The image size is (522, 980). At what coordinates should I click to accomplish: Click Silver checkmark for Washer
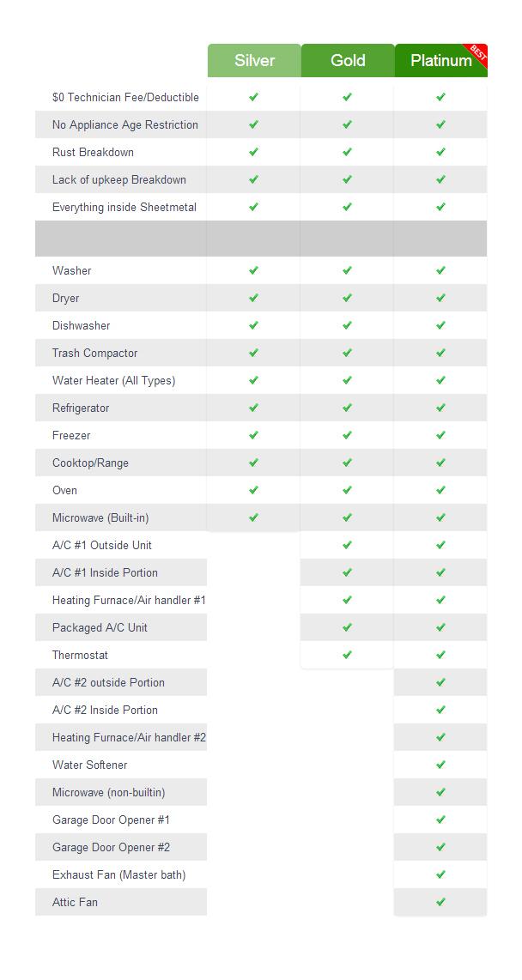coord(253,270)
